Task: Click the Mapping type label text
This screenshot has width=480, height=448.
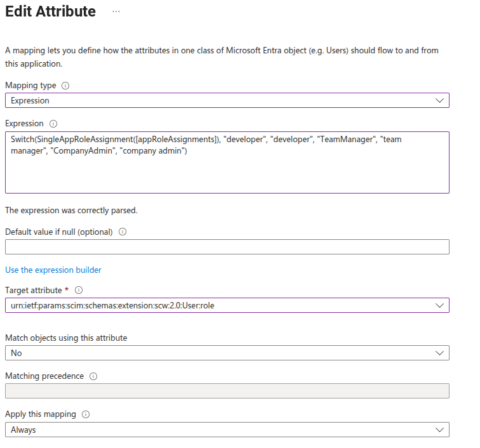Action: point(30,86)
